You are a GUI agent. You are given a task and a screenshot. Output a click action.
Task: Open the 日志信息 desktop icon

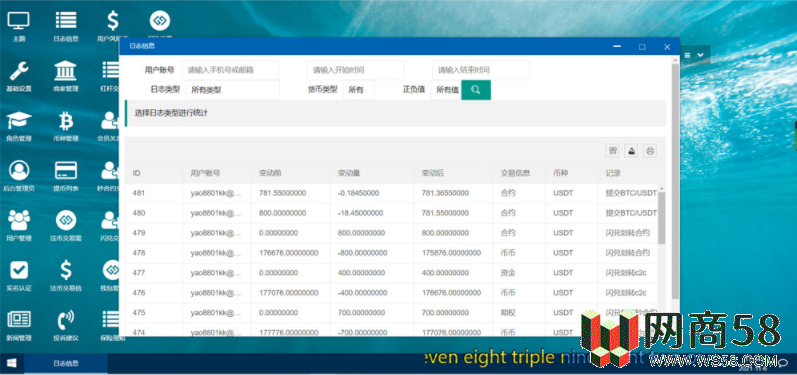point(66,26)
